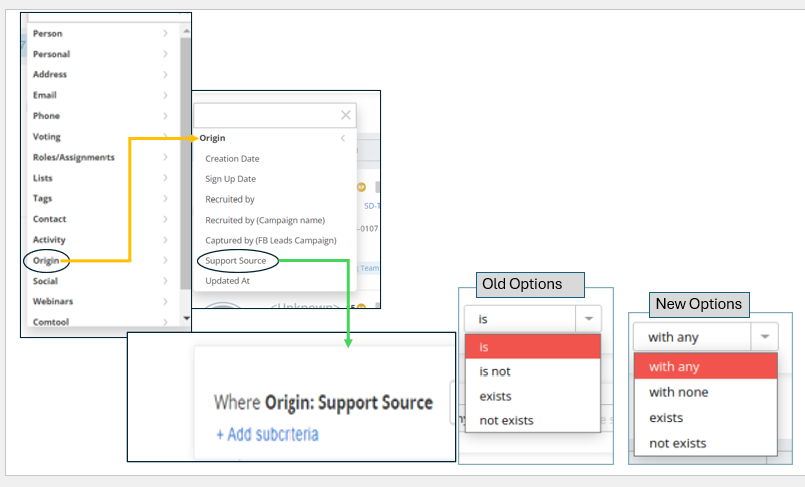Pick Captured by (FB Leads Campaign)
This screenshot has height=487, width=805.
pyautogui.click(x=270, y=240)
